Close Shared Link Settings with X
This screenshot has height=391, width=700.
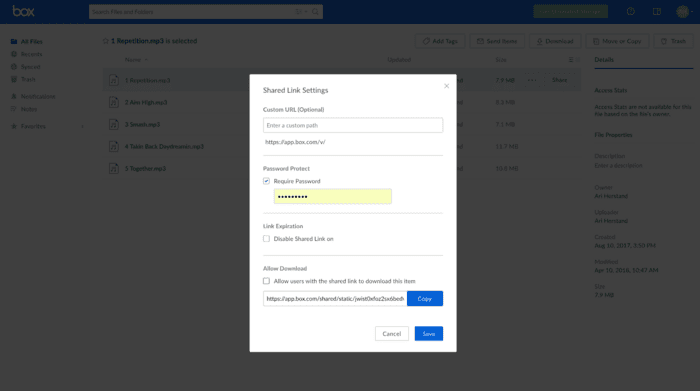click(446, 86)
